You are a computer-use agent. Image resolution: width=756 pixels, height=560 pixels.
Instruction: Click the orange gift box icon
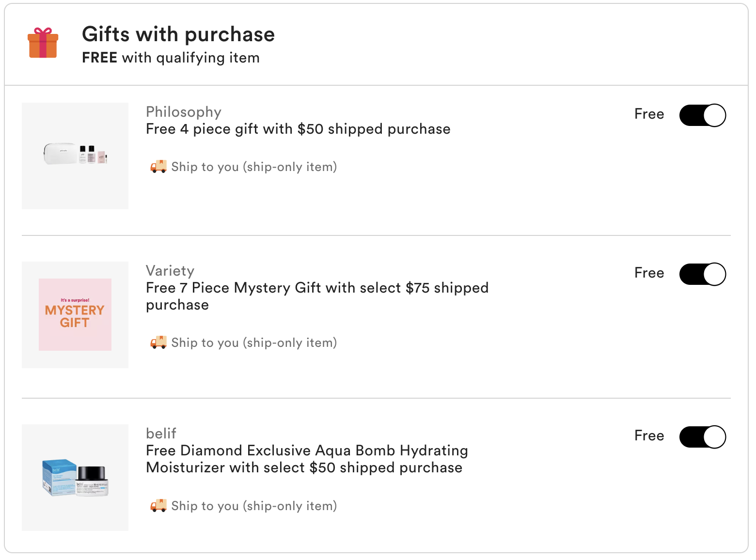[43, 43]
